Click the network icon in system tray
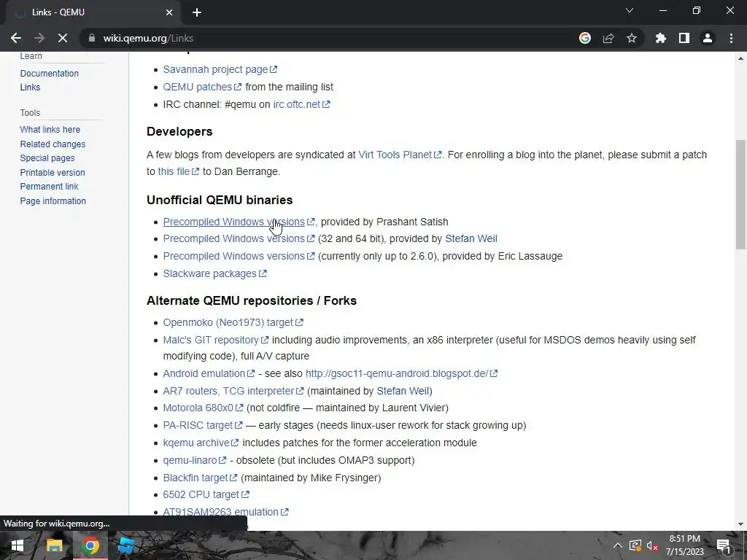This screenshot has width=747, height=560. tap(635, 545)
